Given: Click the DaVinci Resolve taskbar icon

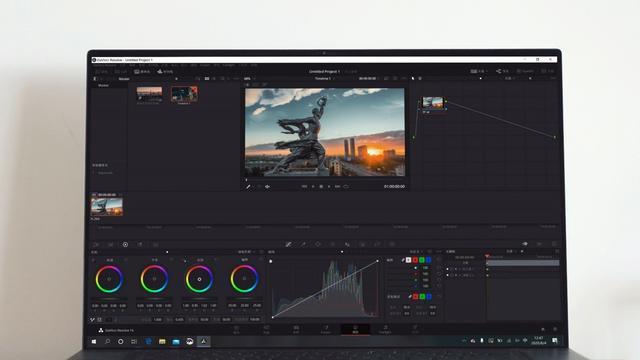Looking at the screenshot, I should (x=203, y=341).
